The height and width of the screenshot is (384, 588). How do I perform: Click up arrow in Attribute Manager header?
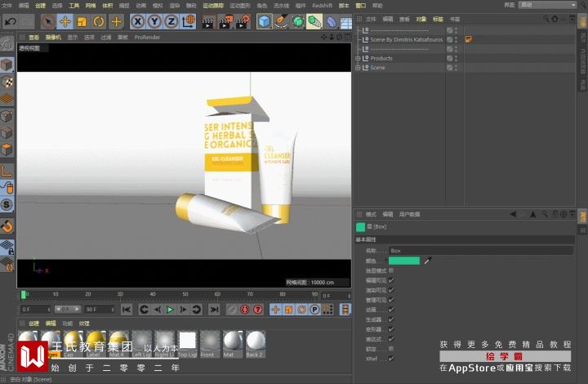coord(532,214)
